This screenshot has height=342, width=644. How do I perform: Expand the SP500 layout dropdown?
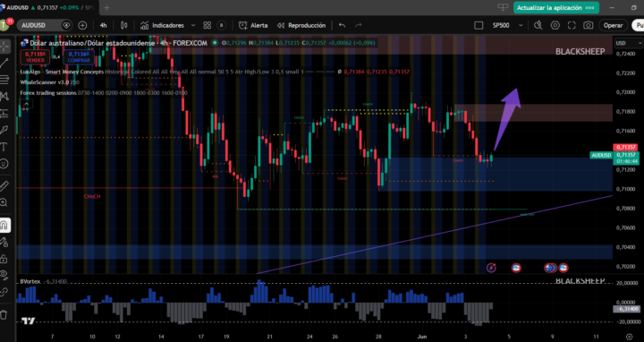(521, 25)
